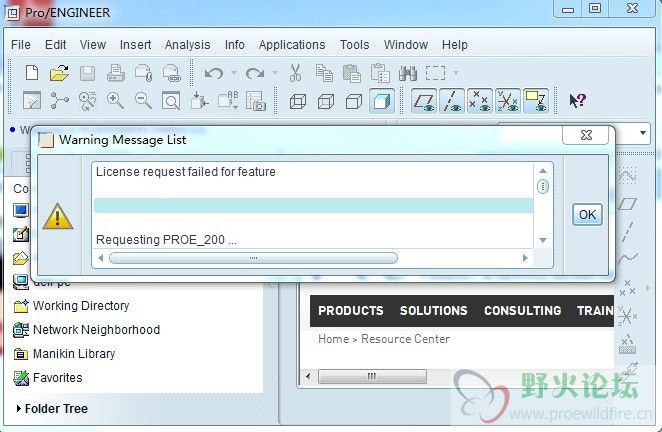Open the Applications menu
This screenshot has height=432, width=662.
click(292, 45)
